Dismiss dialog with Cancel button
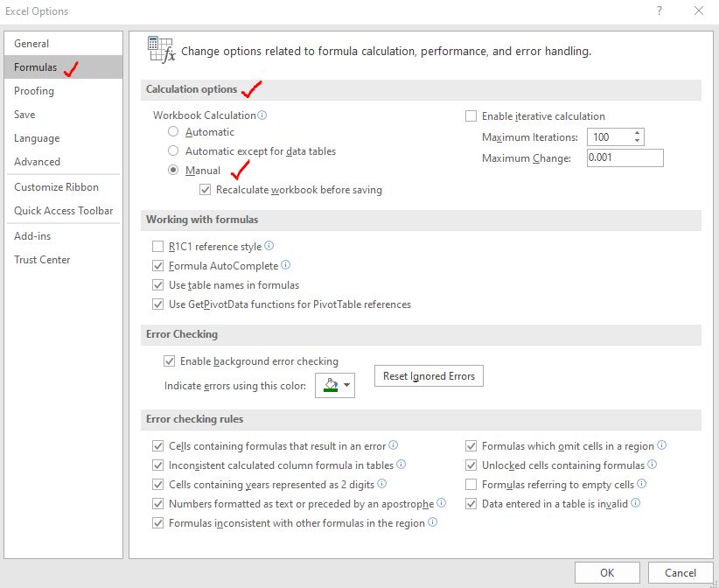The height and width of the screenshot is (588, 719). tap(681, 573)
